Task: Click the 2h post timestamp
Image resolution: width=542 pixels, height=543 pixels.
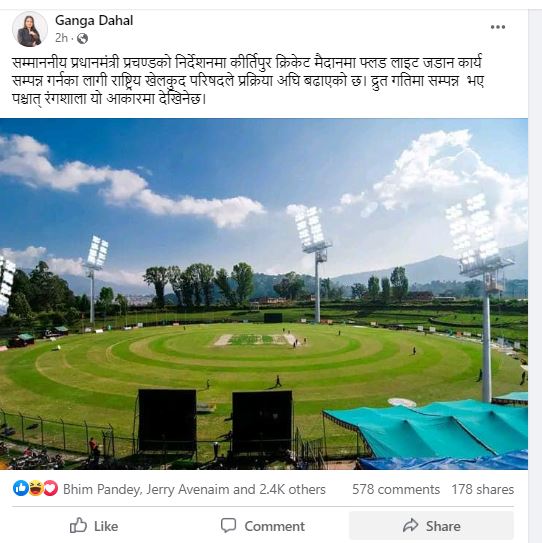Action: click(61, 38)
